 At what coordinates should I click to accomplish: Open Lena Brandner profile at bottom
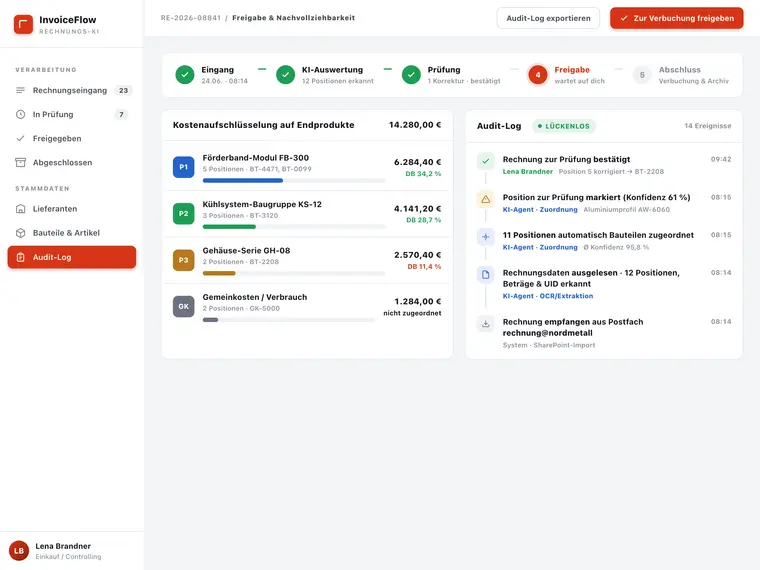tap(72, 551)
